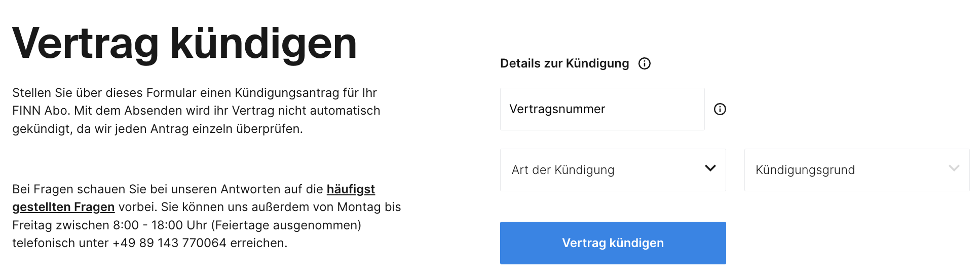Open the Kündigungsgrund dropdown
980x274 pixels.
(x=857, y=170)
